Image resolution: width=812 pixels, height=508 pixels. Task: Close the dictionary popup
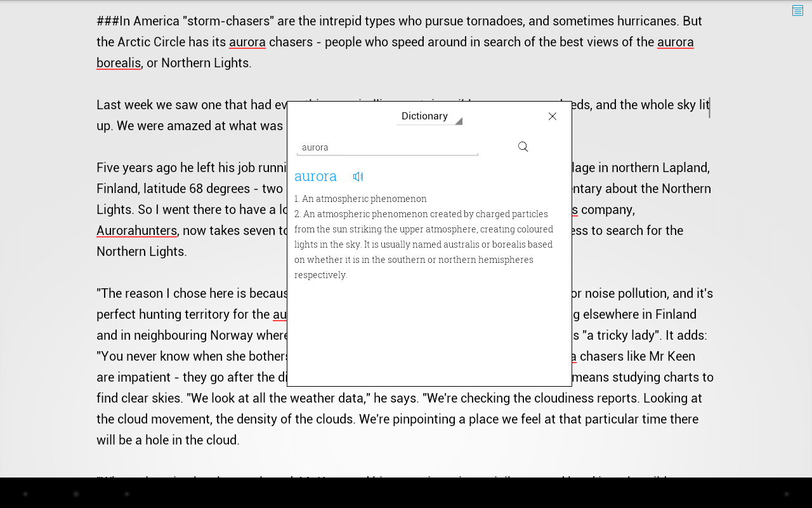(x=553, y=116)
